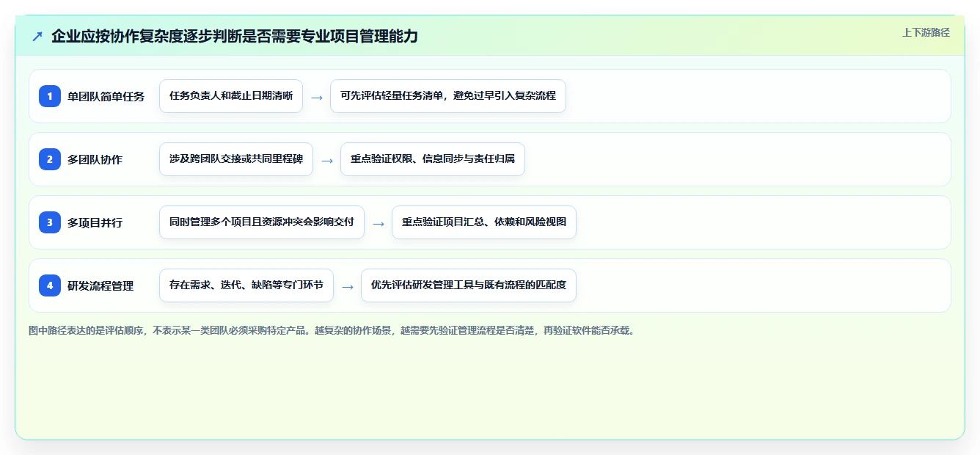This screenshot has width=980, height=455.
Task: Click the 涉及跨团队交接或共同里程碑 box
Action: click(x=236, y=159)
